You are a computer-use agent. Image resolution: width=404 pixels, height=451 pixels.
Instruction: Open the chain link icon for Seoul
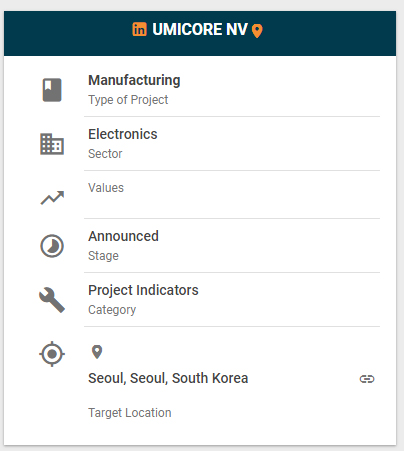pos(367,379)
